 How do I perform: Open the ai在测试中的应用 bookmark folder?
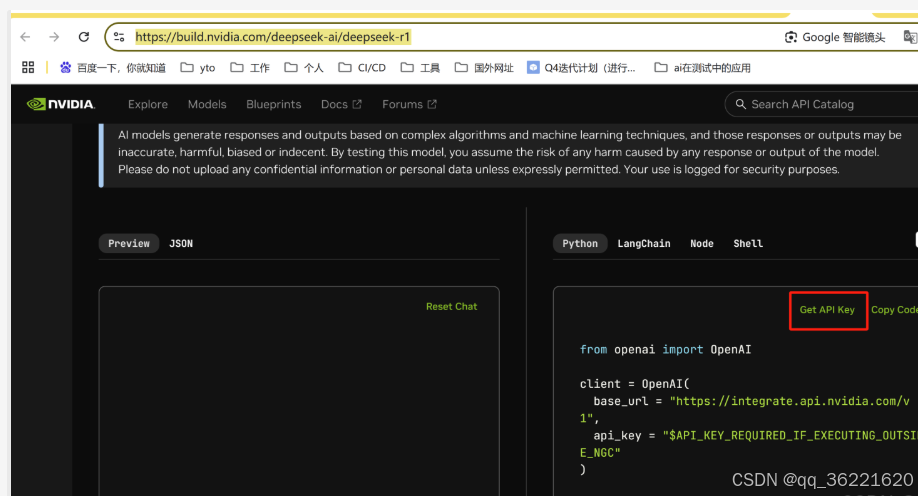703,68
